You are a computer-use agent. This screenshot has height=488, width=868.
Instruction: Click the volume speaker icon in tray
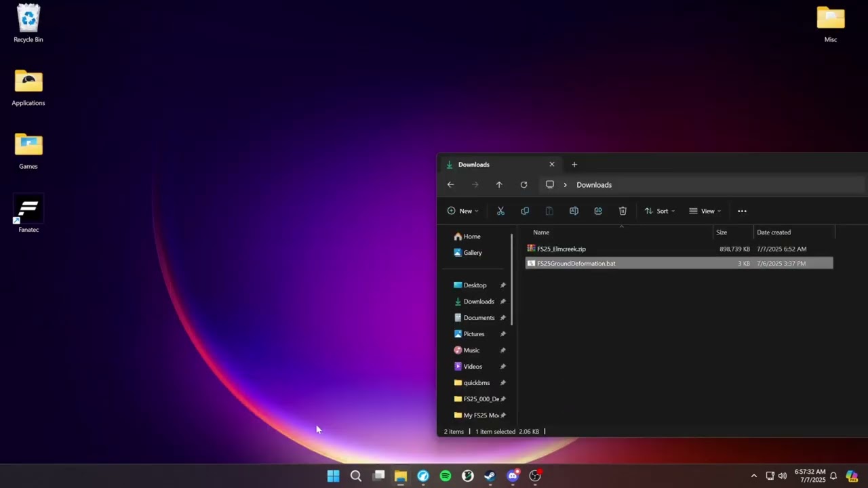783,476
